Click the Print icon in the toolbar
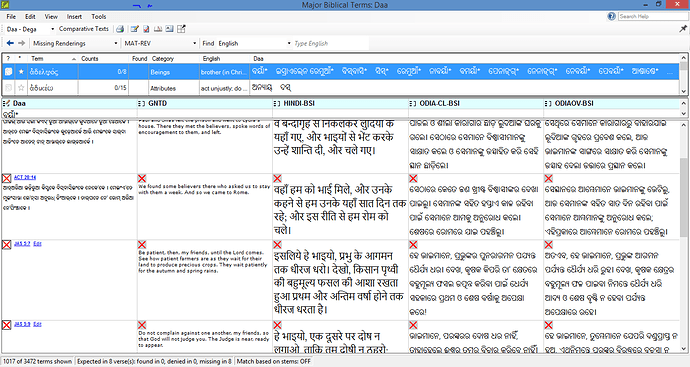 pos(120,29)
